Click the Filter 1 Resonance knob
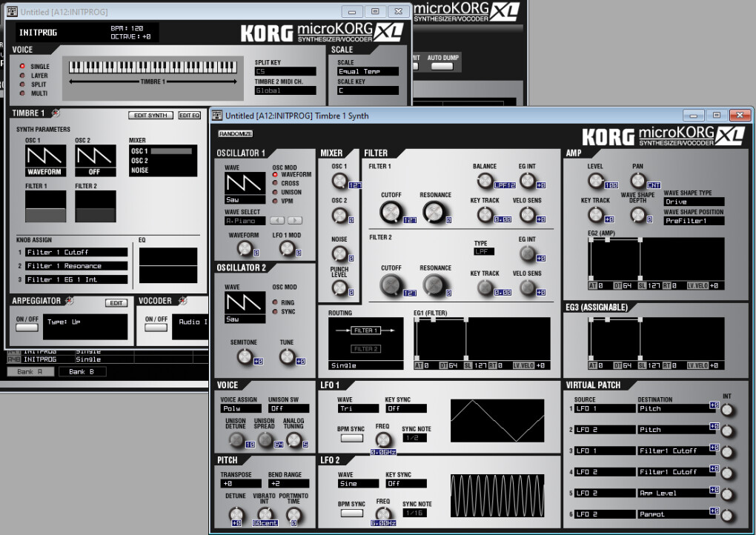This screenshot has width=756, height=535. 434,212
